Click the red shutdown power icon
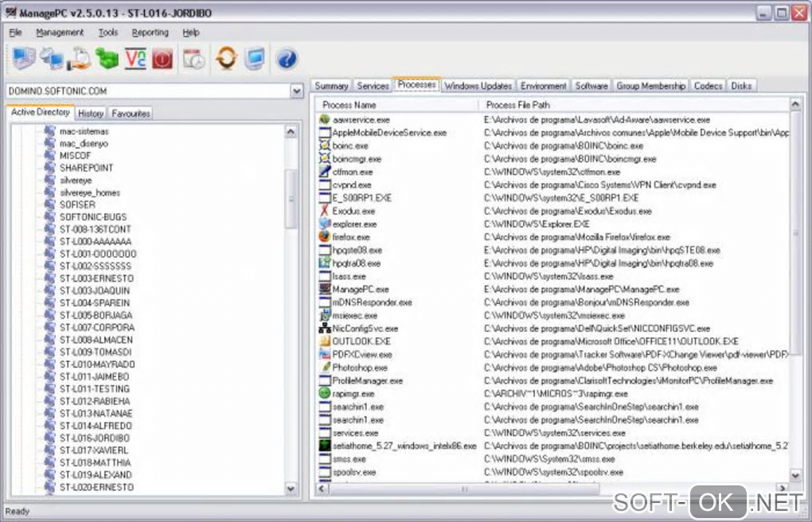The width and height of the screenshot is (812, 522). [x=162, y=59]
